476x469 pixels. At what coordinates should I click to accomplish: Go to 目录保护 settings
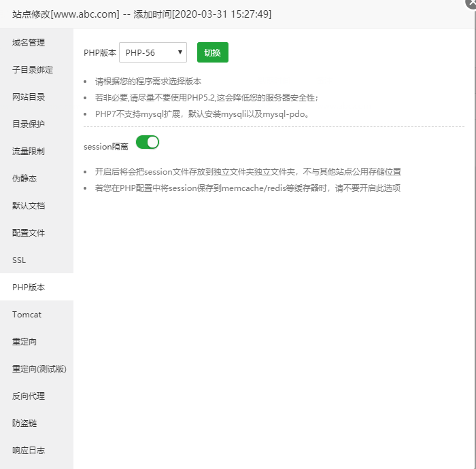point(37,124)
